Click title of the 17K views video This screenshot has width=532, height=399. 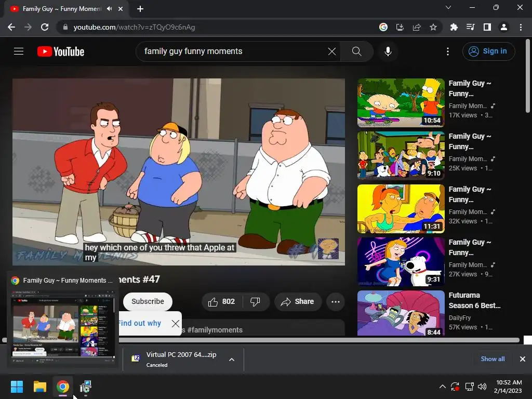(470, 88)
